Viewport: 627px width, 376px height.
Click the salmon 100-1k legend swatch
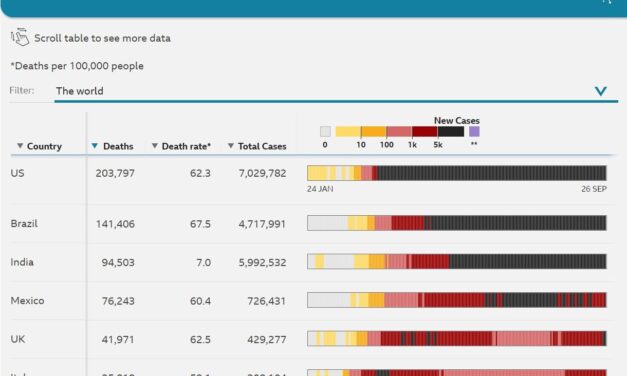click(x=399, y=132)
